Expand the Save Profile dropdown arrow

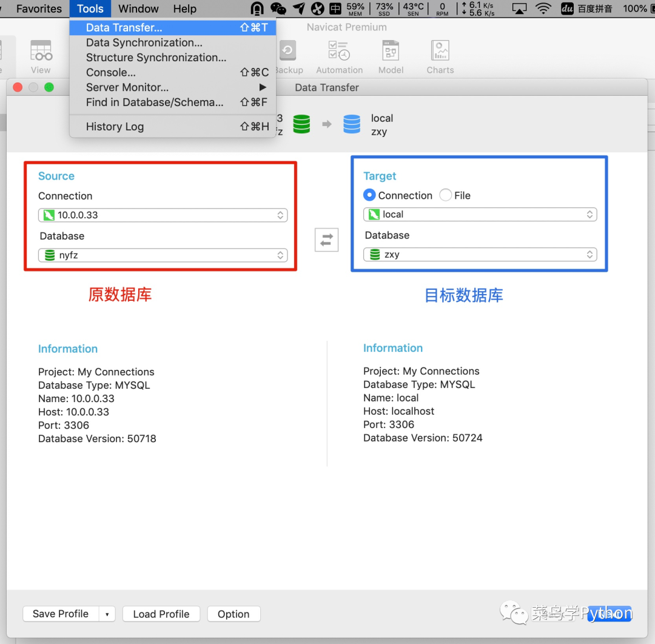tap(107, 614)
